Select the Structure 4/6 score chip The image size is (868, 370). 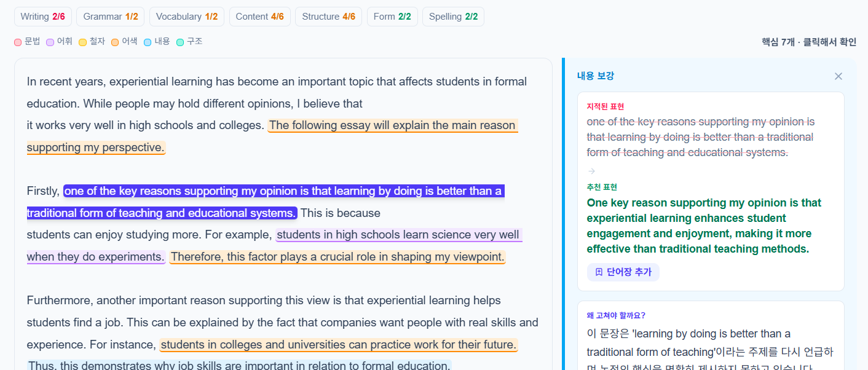[328, 17]
